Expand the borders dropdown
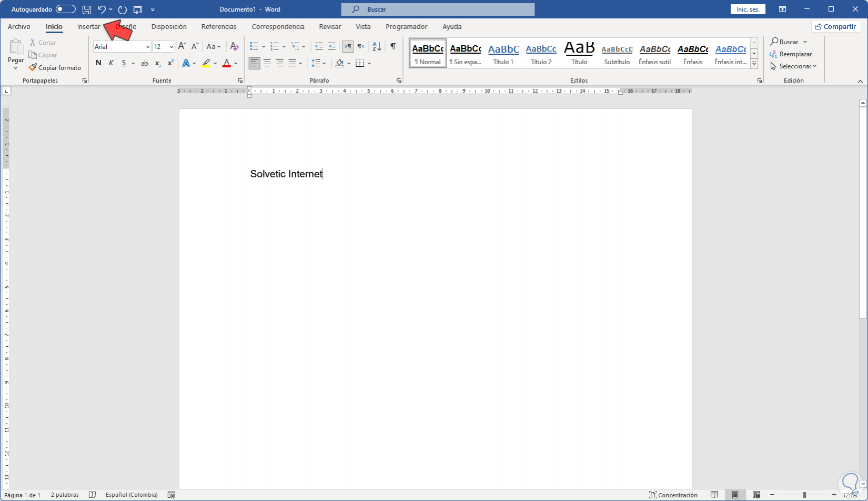The image size is (868, 501). point(369,63)
